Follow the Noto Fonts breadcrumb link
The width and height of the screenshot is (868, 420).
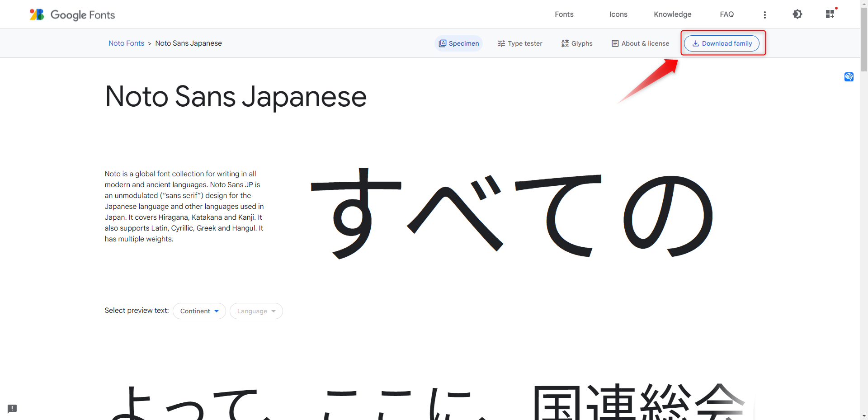point(126,43)
